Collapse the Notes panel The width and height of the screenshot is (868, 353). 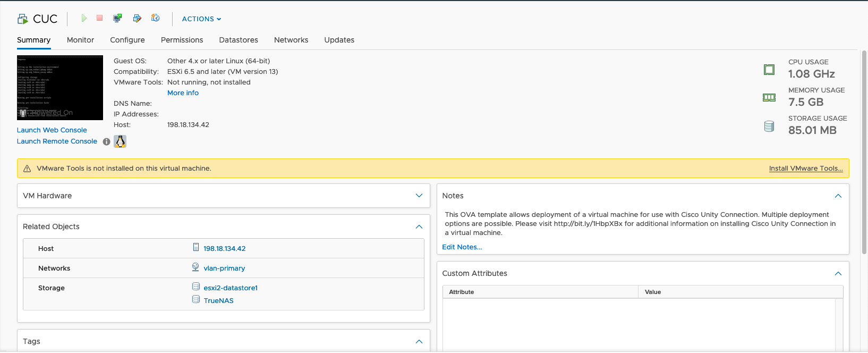(x=838, y=196)
